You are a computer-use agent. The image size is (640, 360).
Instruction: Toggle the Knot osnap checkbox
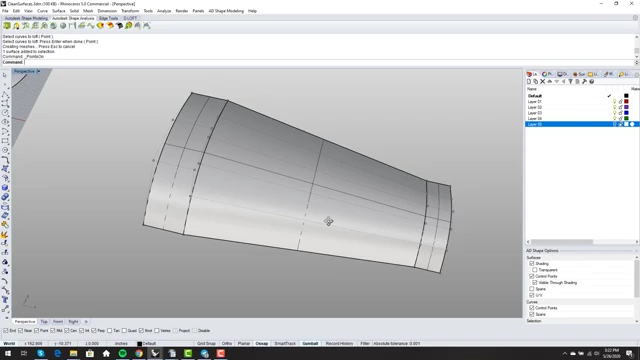(x=141, y=331)
